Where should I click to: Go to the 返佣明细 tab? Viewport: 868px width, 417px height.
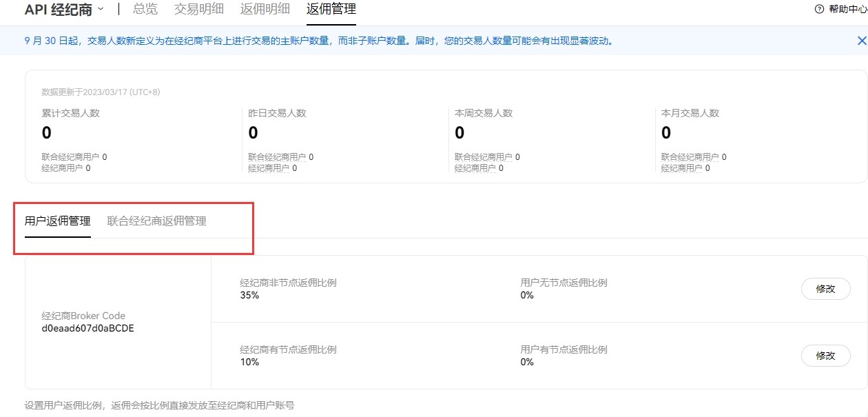click(x=265, y=9)
